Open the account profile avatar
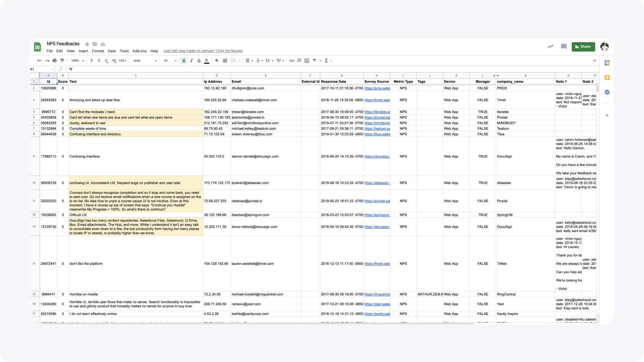This screenshot has height=362, width=644. pos(605,47)
